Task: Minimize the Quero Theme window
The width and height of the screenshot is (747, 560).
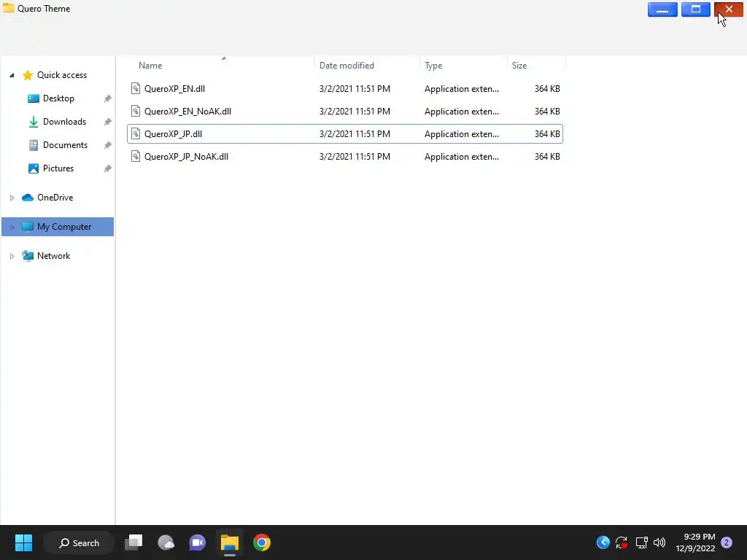Action: [x=662, y=9]
